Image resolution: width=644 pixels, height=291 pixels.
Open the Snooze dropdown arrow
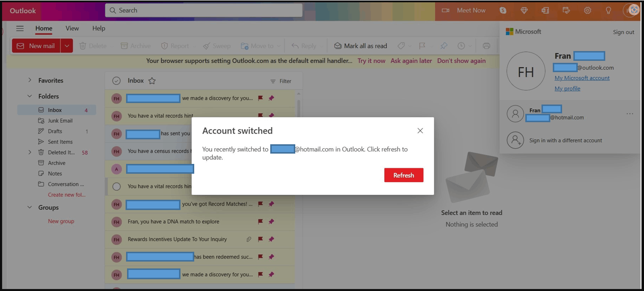[470, 46]
